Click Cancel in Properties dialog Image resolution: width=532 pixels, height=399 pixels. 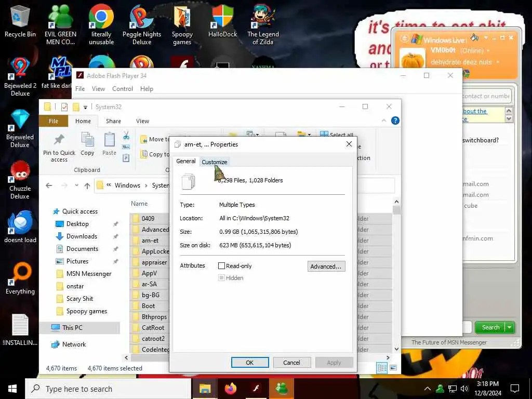coord(291,362)
